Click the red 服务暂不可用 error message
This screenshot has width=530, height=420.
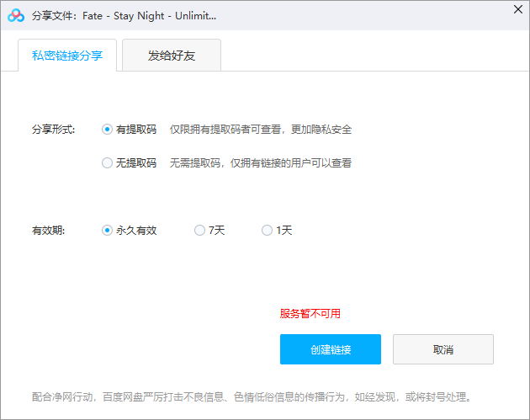click(x=310, y=314)
